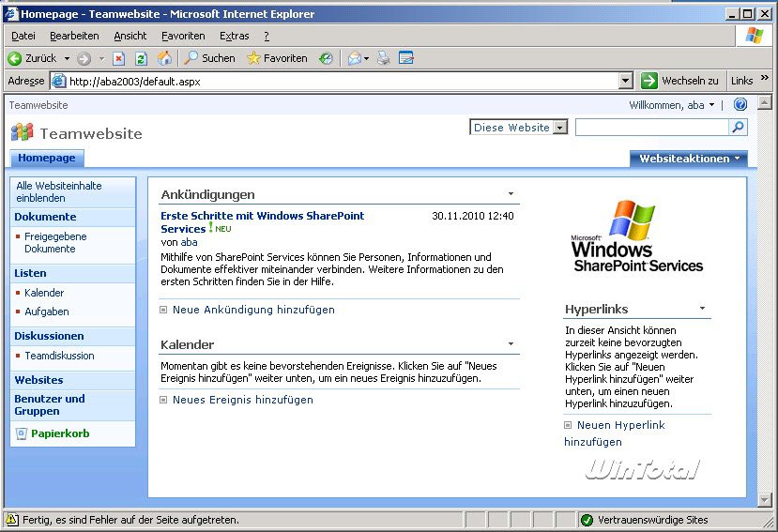Screen dimensions: 778x532
Task: Open the address bar dropdown
Action: click(x=626, y=81)
